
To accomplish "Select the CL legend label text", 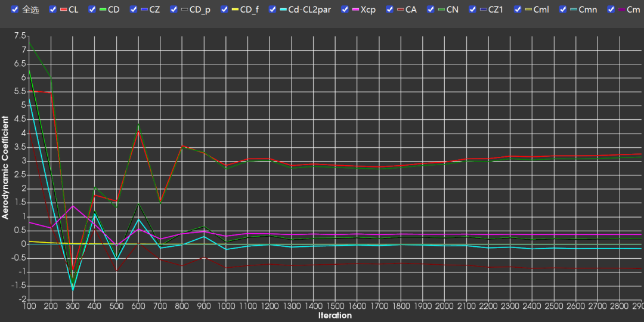I will tap(73, 10).
